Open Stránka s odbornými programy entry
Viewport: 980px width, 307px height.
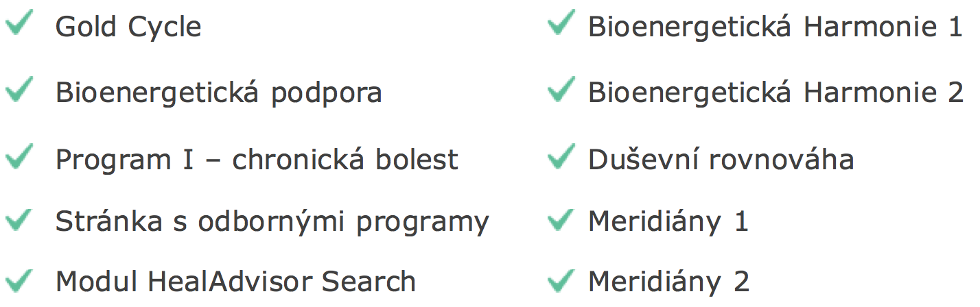272,223
